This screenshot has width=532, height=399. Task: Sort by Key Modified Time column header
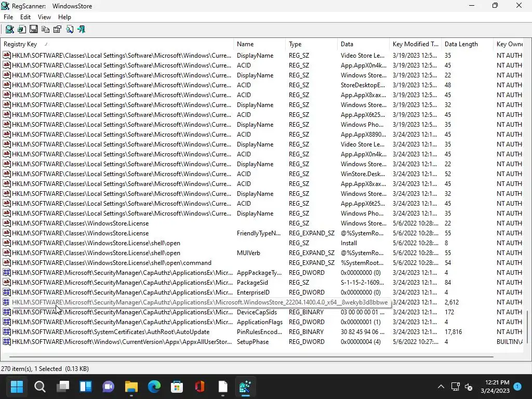click(415, 44)
